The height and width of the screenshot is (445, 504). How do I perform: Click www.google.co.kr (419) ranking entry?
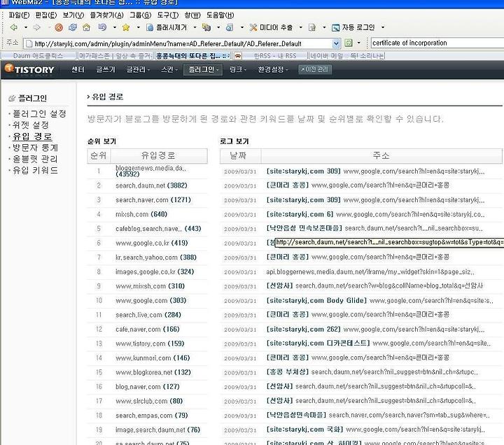[152, 243]
